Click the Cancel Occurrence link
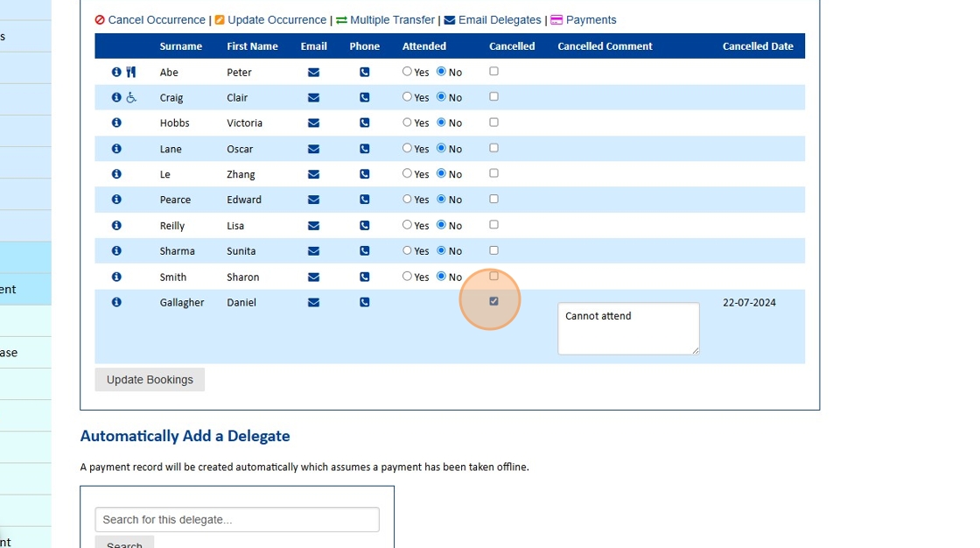This screenshot has width=980, height=548. click(x=156, y=20)
